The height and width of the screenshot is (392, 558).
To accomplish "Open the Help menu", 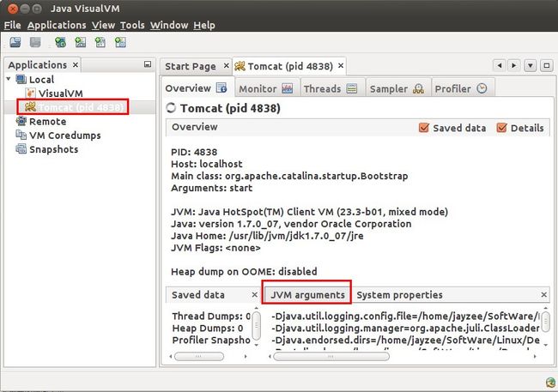I will (x=204, y=25).
